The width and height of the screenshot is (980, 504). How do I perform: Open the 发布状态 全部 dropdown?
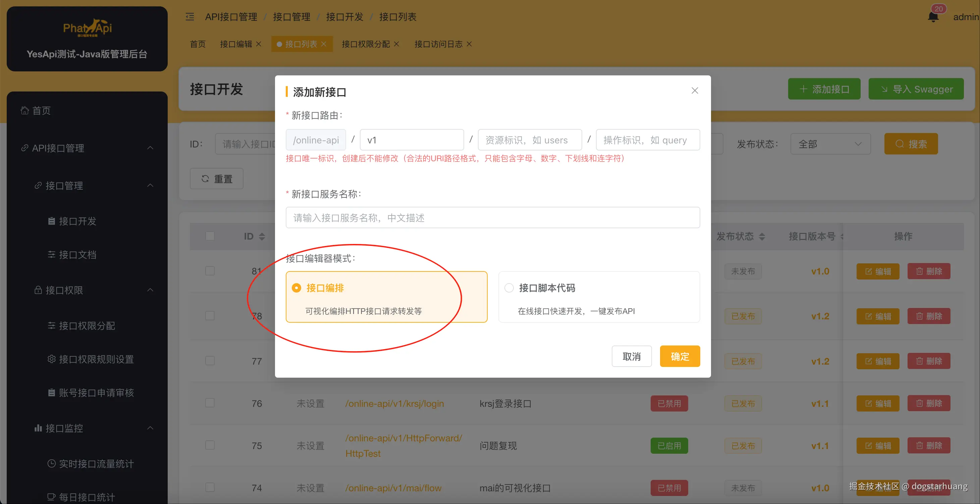[x=830, y=144]
